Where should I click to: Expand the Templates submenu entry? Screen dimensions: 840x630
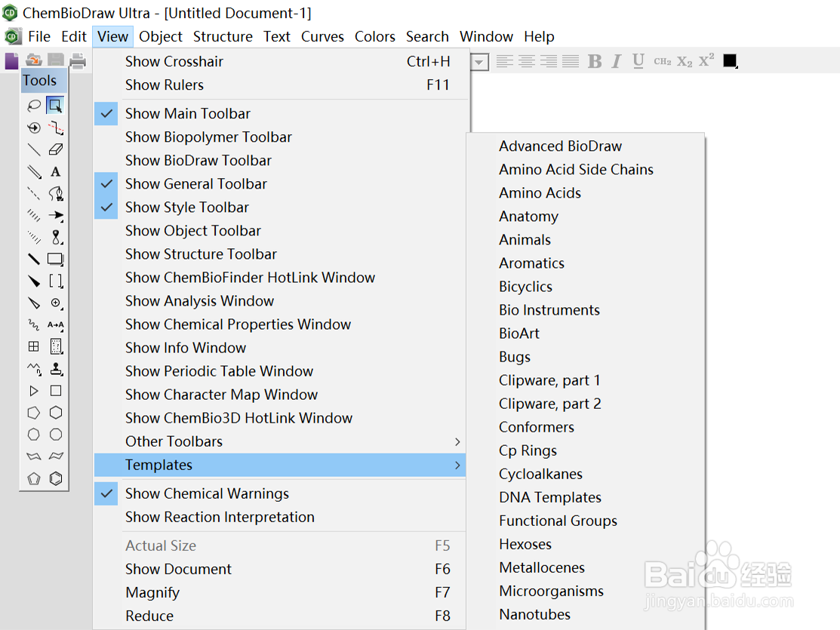click(x=280, y=465)
